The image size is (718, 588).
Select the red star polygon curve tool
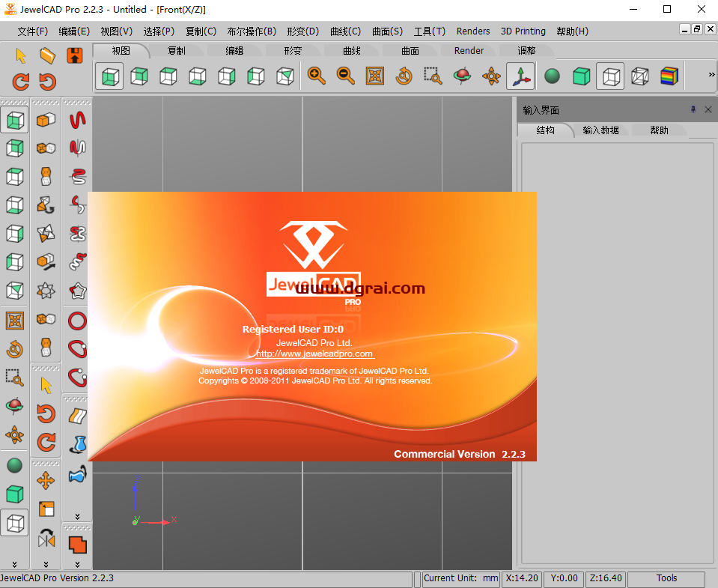[x=78, y=291]
